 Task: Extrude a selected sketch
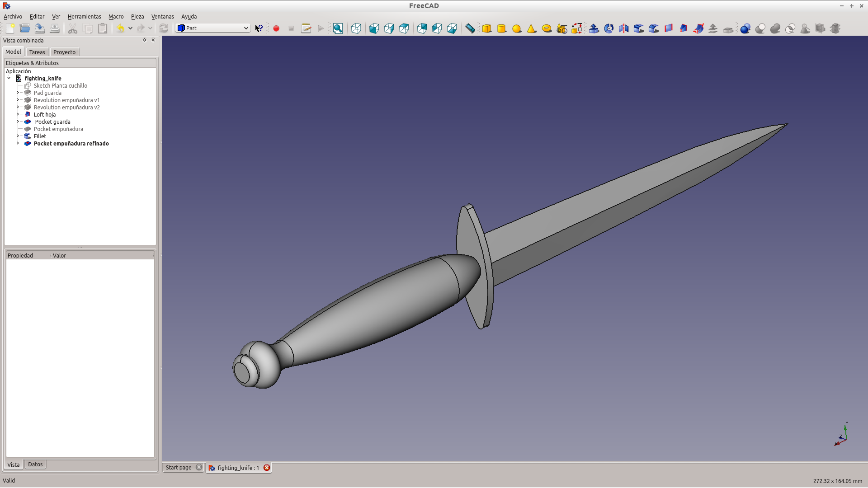(x=594, y=28)
